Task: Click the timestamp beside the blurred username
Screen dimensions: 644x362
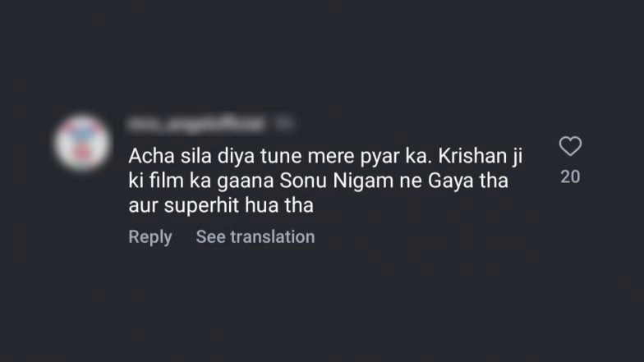Action: click(282, 125)
